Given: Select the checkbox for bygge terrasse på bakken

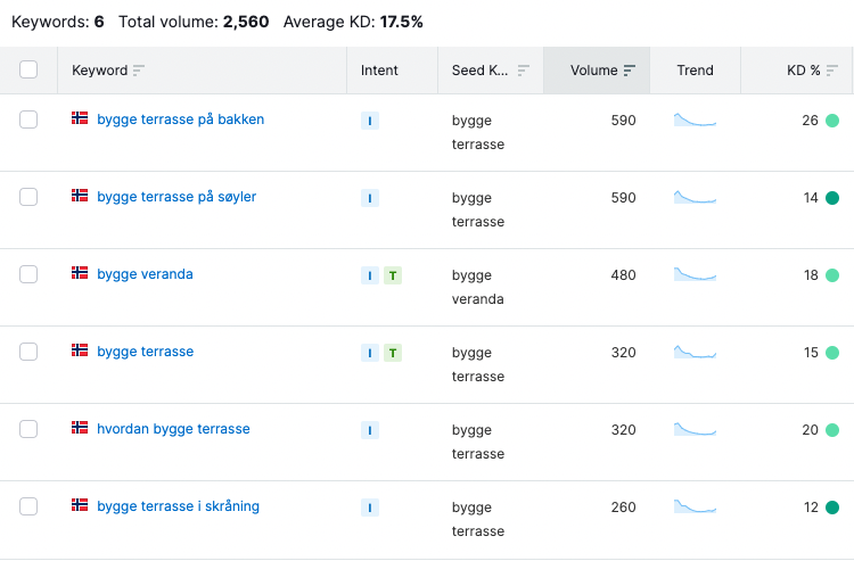Looking at the screenshot, I should point(28,120).
